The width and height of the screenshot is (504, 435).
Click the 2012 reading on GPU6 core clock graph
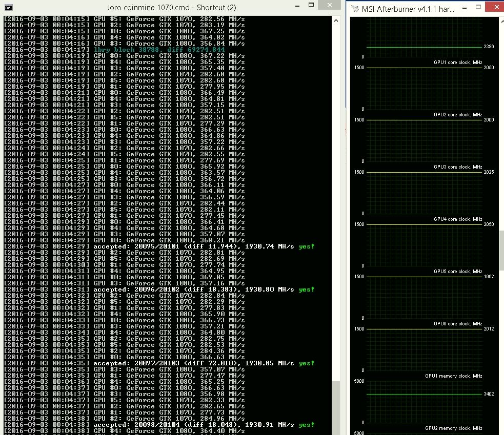tap(489, 329)
